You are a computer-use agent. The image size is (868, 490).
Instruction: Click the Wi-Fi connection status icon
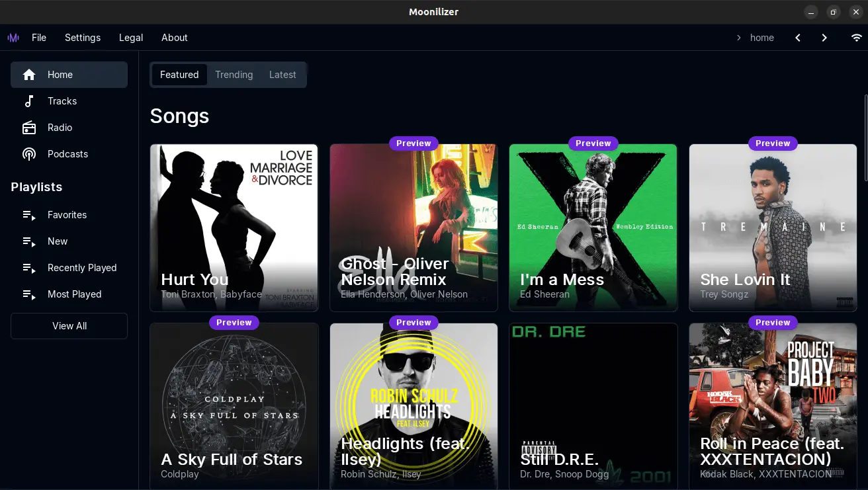[857, 38]
